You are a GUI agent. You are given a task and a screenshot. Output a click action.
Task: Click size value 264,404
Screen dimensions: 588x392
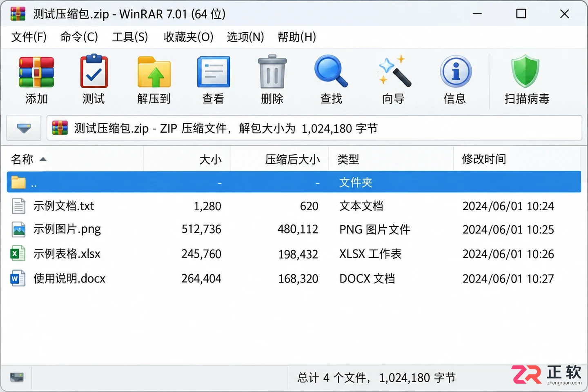click(201, 278)
